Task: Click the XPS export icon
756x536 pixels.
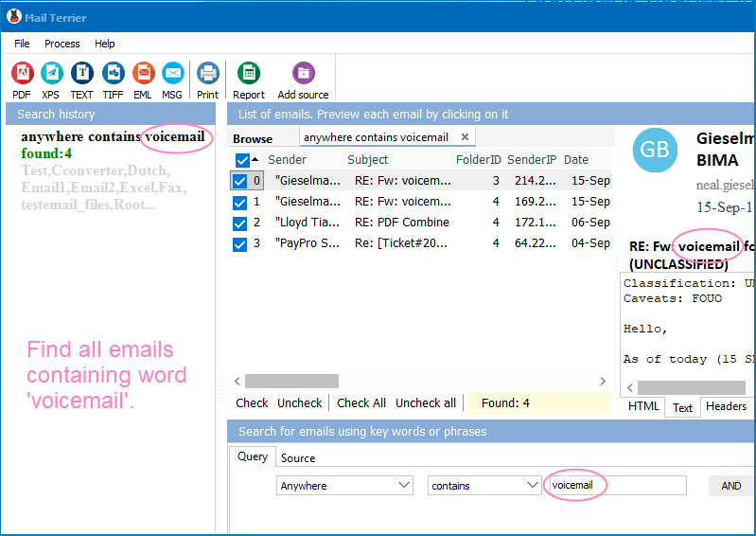Action: 51,73
